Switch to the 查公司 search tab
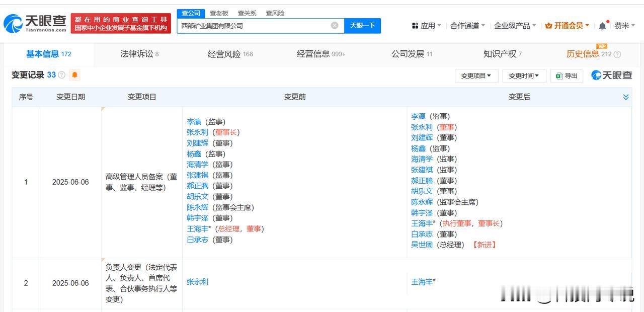 (191, 13)
